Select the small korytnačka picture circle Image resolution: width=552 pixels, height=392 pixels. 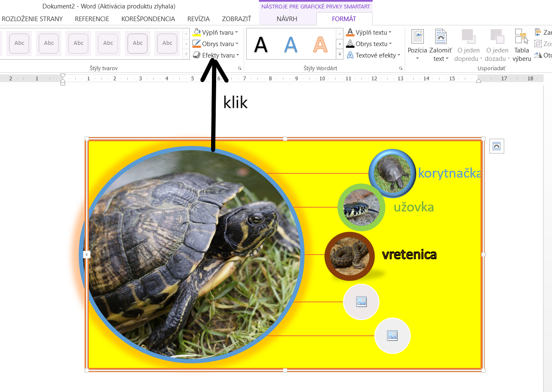click(392, 173)
